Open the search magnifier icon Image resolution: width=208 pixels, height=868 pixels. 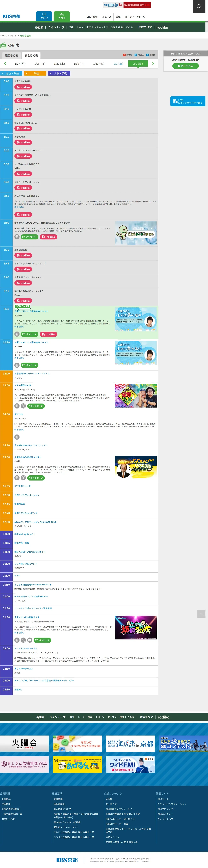pyautogui.click(x=199, y=6)
